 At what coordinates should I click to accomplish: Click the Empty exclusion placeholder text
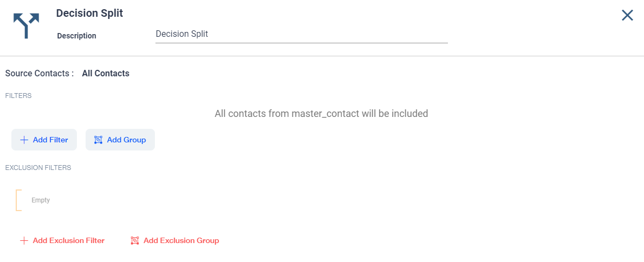41,200
